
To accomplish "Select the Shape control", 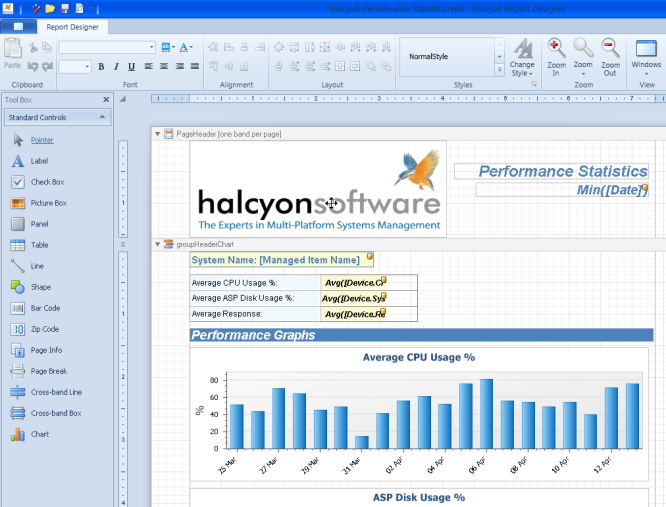I will 41,287.
